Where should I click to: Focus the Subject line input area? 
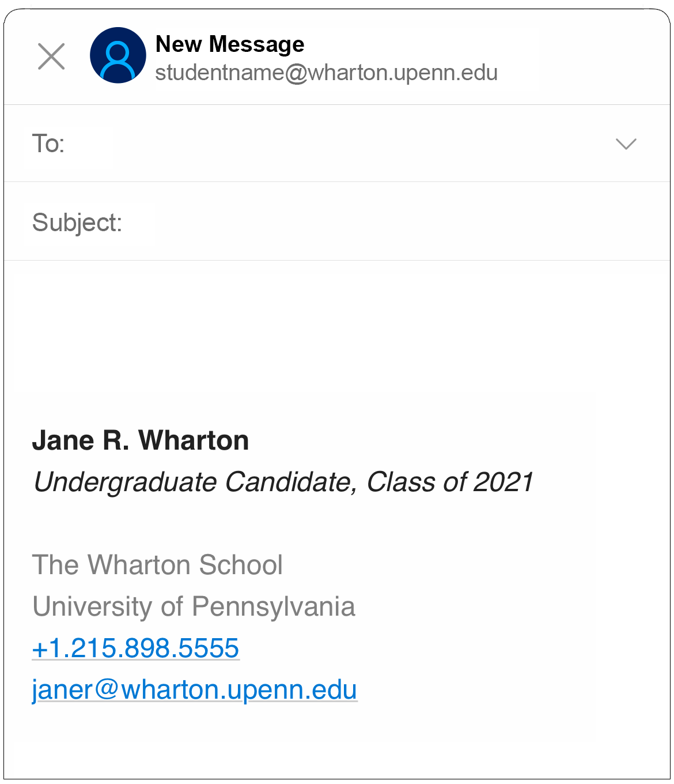pos(392,223)
